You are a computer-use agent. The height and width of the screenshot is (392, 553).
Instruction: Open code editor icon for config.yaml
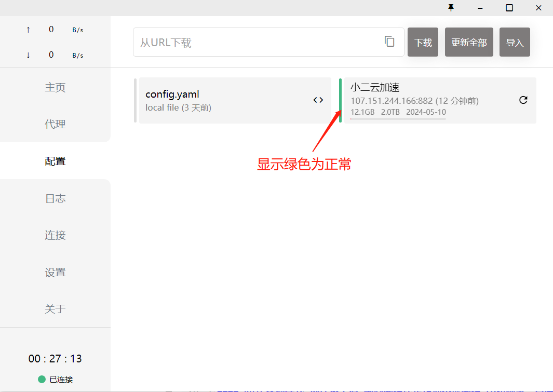318,100
